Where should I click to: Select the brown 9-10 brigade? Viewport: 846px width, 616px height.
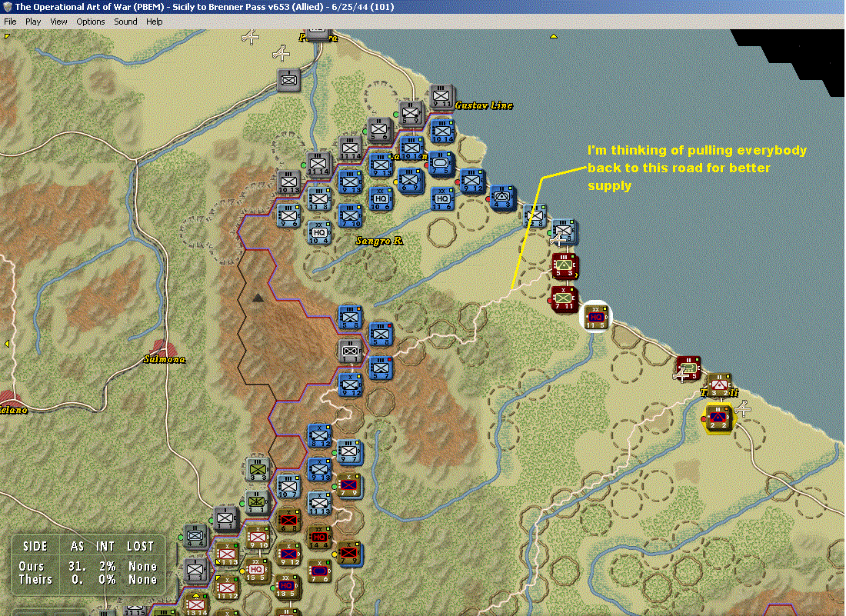(x=258, y=538)
